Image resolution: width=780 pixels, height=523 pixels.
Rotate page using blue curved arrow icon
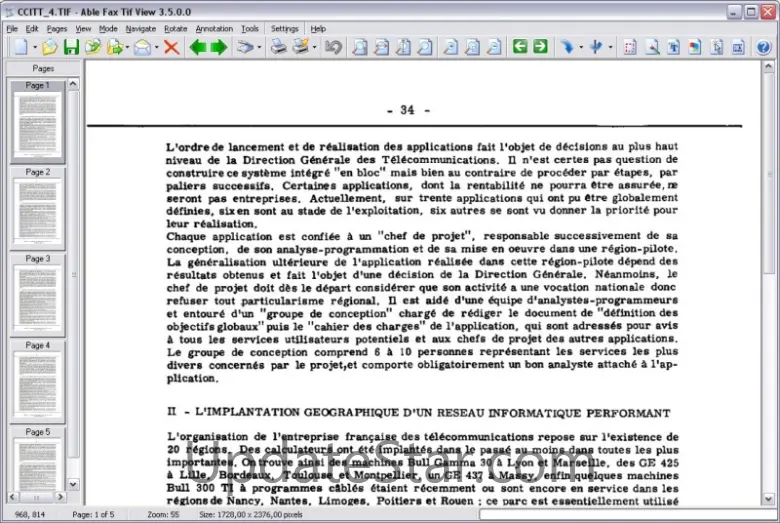[x=568, y=47]
